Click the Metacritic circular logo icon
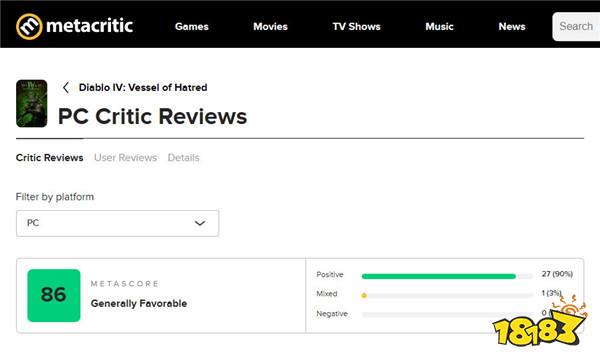This screenshot has height=363, width=600. (x=29, y=26)
